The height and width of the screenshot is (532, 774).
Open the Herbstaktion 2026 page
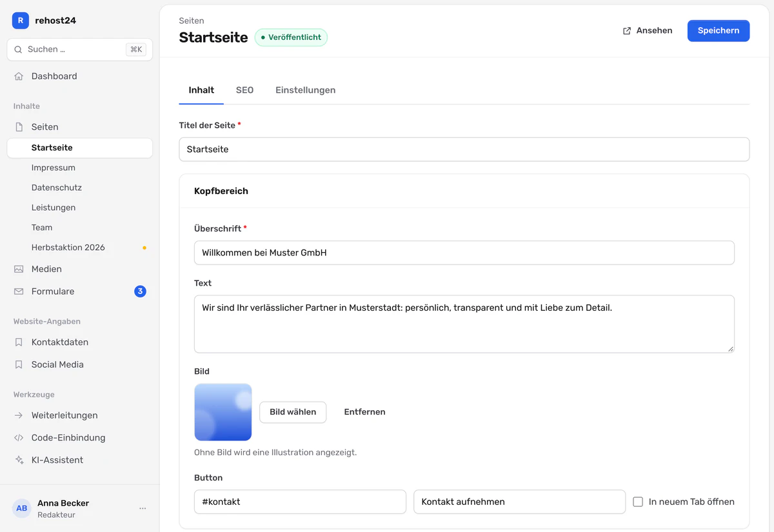click(80, 248)
